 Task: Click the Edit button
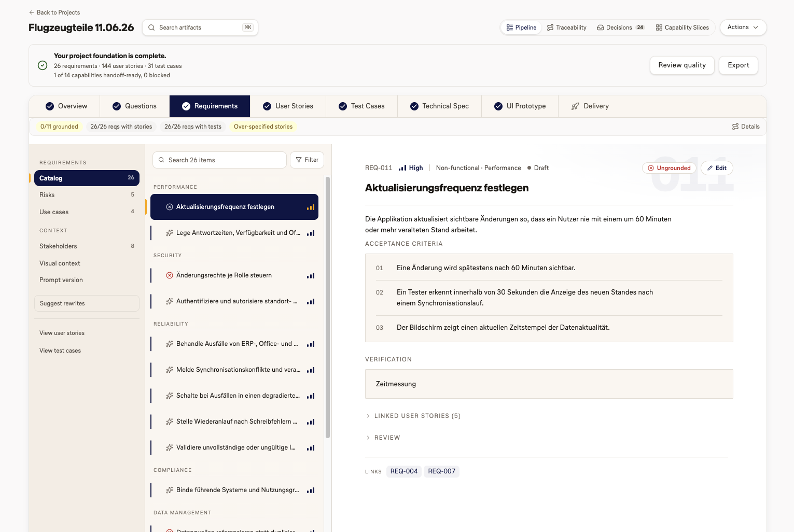[717, 168]
